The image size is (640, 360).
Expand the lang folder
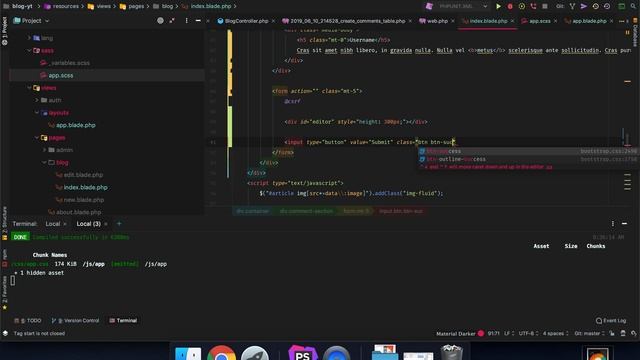point(29,38)
